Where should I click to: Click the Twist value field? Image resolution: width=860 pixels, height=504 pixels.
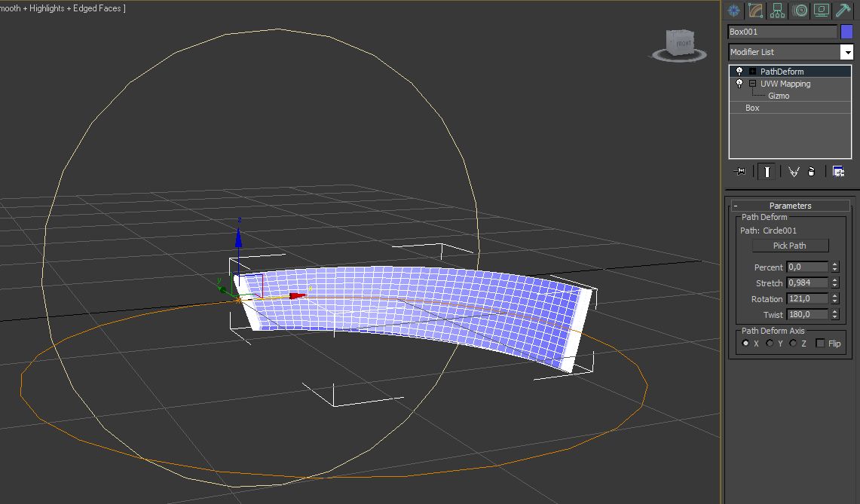[x=807, y=315]
